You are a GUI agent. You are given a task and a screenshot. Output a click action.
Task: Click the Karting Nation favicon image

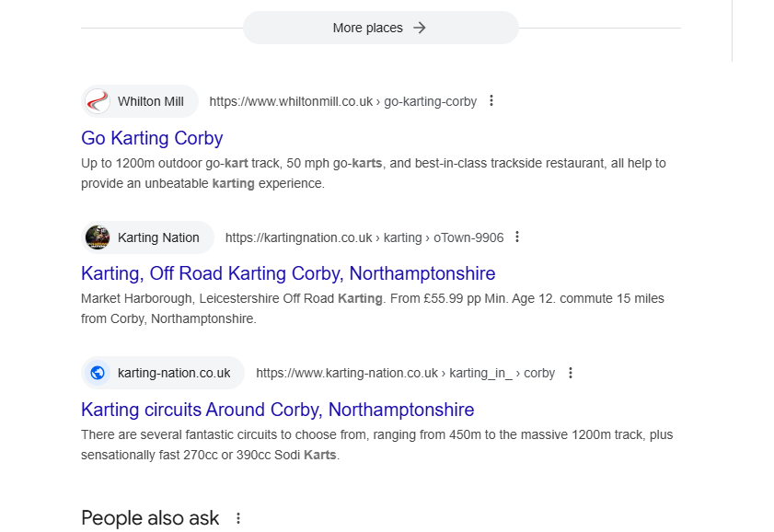point(98,237)
